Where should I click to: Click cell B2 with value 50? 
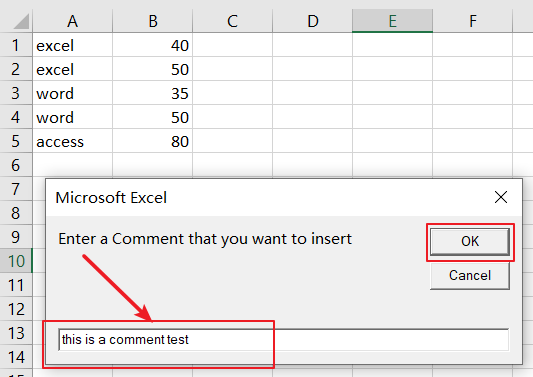click(153, 69)
